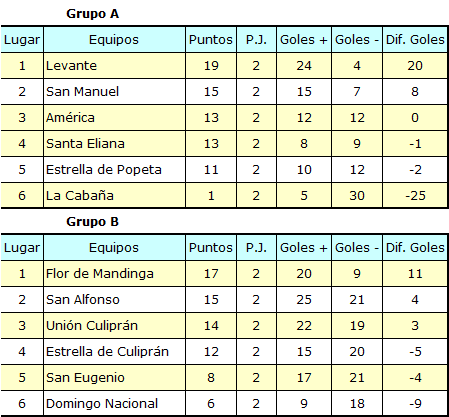449x417 pixels.
Task: Select Estrella de Popeta team
Action: click(x=104, y=170)
